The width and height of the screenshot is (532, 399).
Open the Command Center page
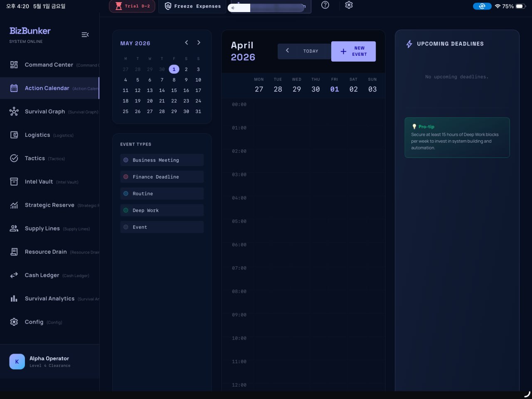tap(49, 64)
